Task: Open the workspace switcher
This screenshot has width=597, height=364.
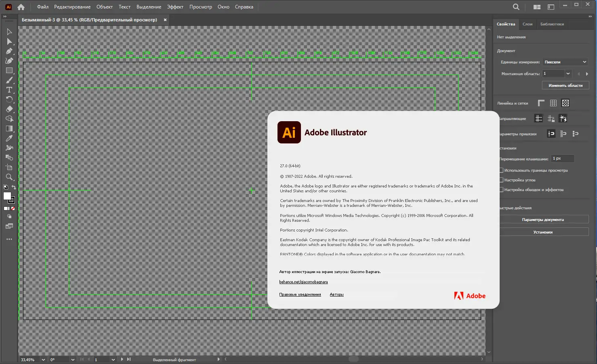Action: 551,7
